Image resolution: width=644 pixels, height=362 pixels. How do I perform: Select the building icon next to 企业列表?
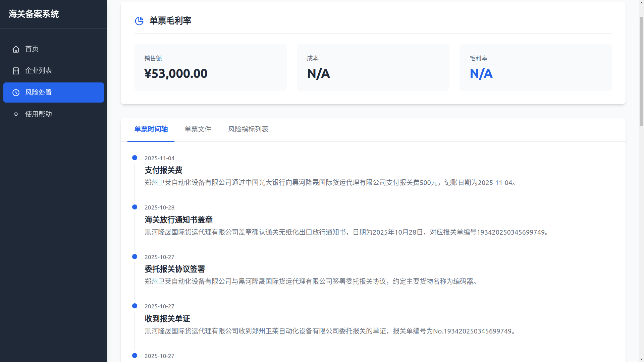tap(16, 71)
